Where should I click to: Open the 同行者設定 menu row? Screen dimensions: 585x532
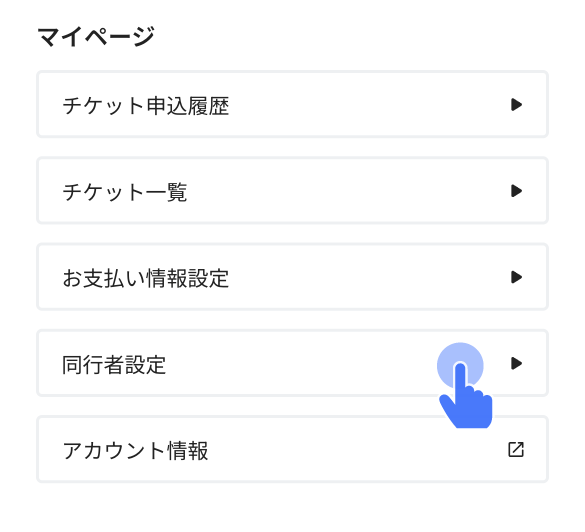pyautogui.click(x=292, y=363)
